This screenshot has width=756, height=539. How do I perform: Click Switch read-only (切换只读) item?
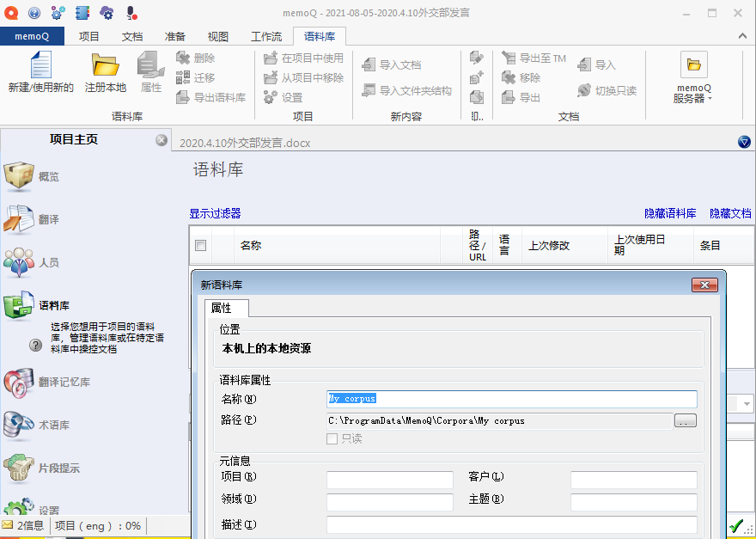pyautogui.click(x=607, y=90)
